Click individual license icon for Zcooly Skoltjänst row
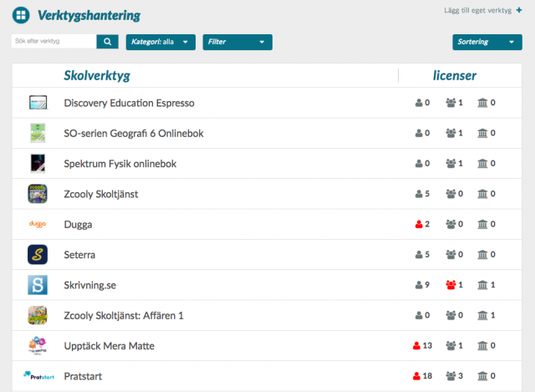This screenshot has height=392, width=535. point(419,194)
